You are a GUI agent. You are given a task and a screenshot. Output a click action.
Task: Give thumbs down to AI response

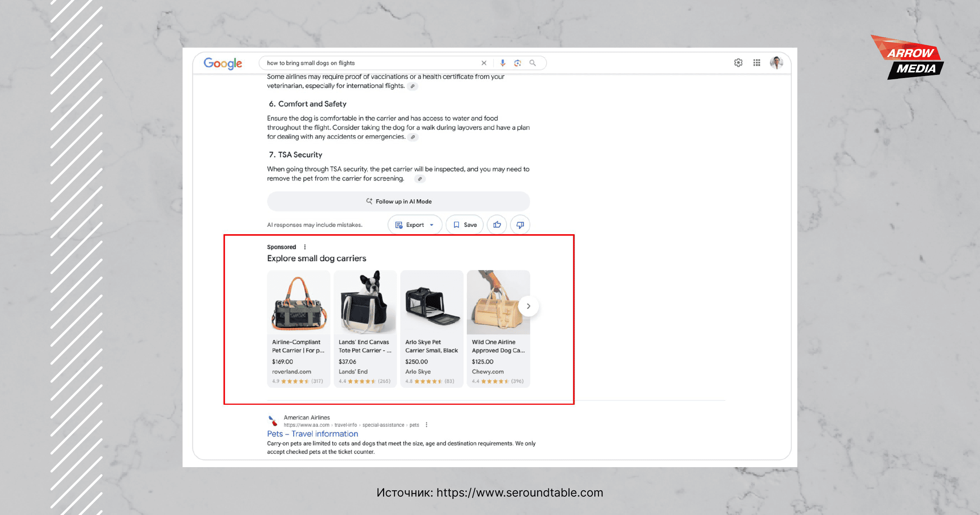point(520,225)
